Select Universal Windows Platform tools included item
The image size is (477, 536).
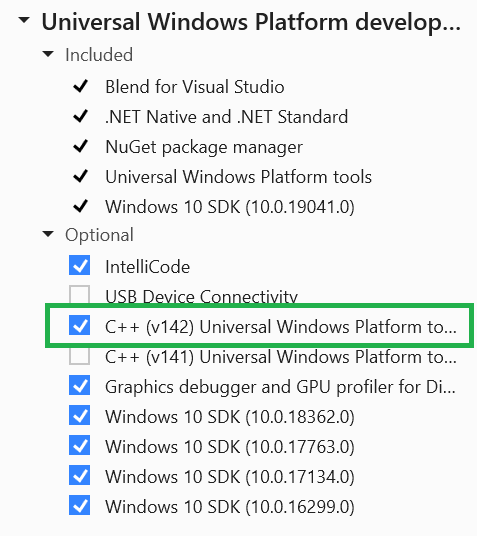(238, 177)
